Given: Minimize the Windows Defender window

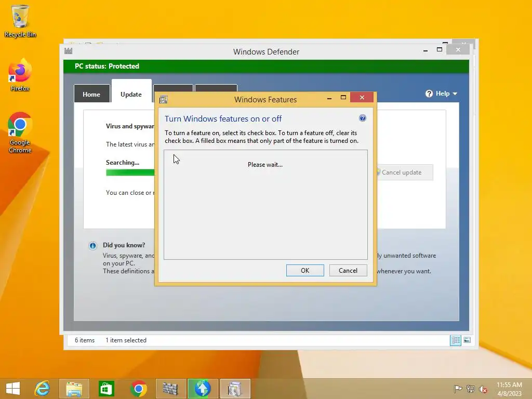Looking at the screenshot, I should point(425,50).
